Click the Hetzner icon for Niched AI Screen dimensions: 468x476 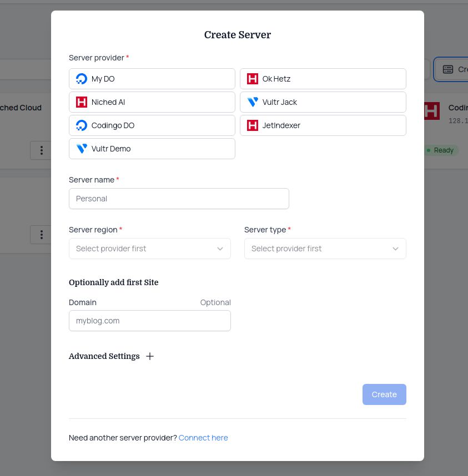(82, 102)
